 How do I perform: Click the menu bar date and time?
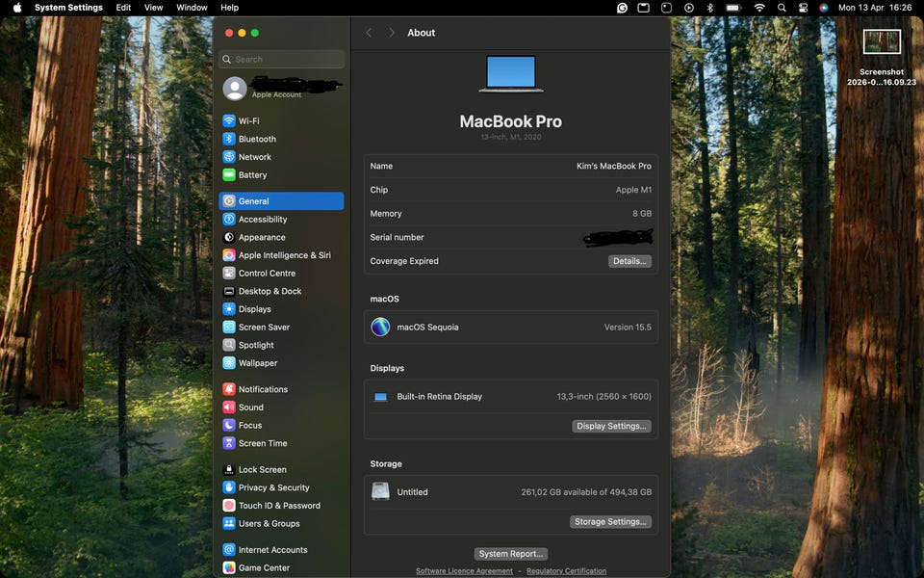875,8
